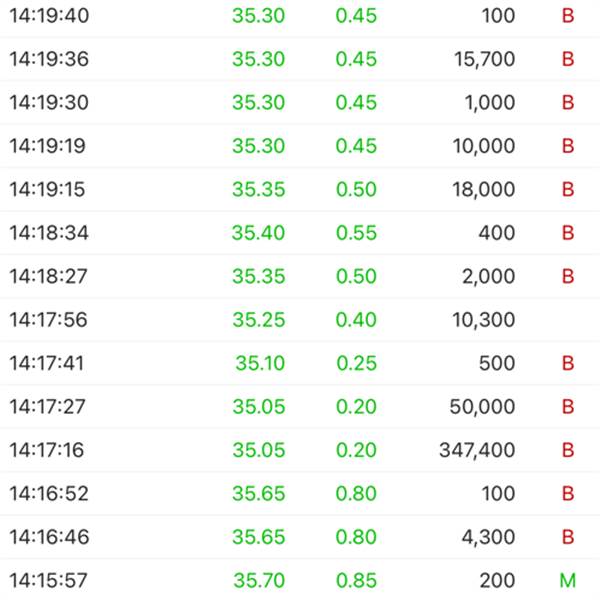Open the trade at 14:19:30
Image resolution: width=600 pixels, height=600 pixels.
300,103
